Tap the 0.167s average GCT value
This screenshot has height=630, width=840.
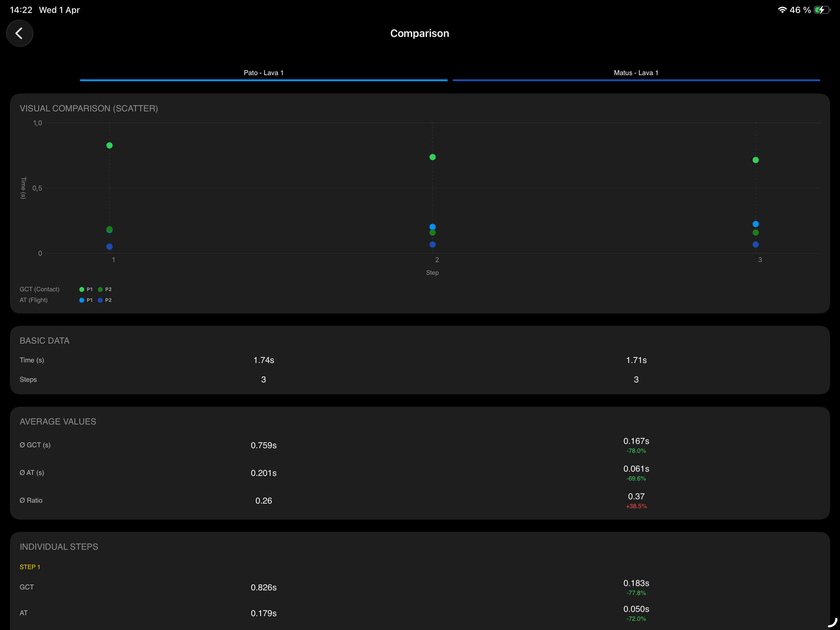(636, 441)
